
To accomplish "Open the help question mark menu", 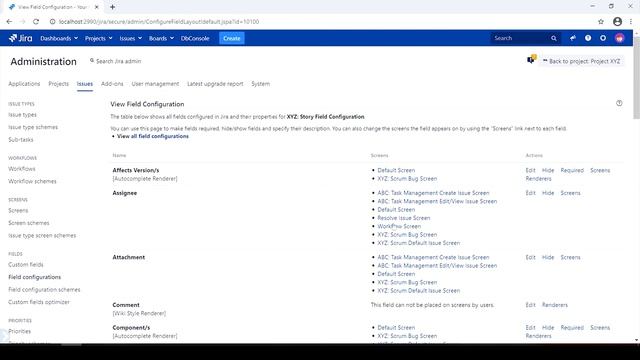I will (x=588, y=38).
